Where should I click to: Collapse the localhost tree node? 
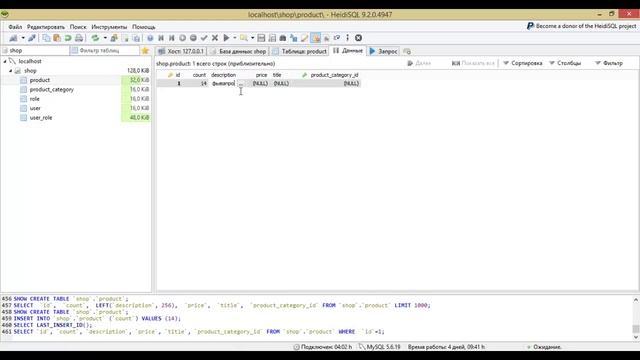point(5,61)
